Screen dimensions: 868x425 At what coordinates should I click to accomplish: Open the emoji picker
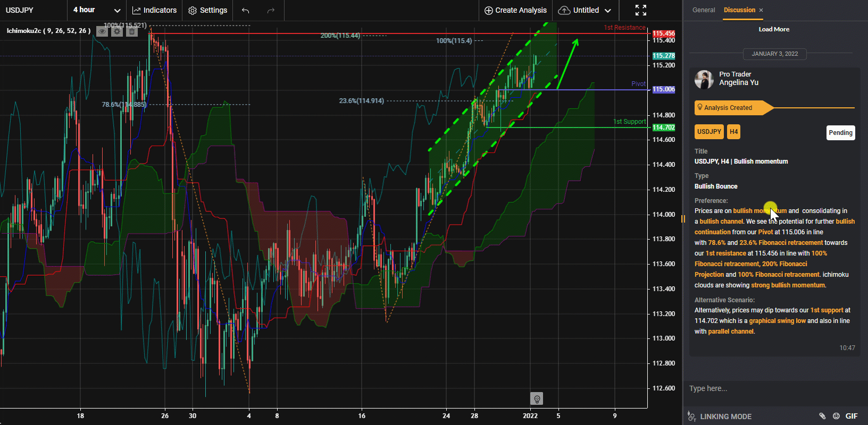836,416
